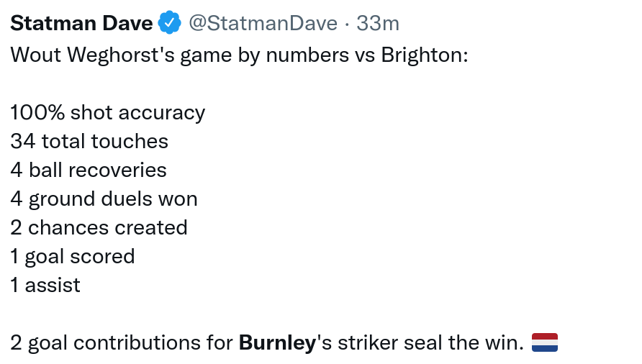Click the separator dot before 33m

tap(347, 24)
